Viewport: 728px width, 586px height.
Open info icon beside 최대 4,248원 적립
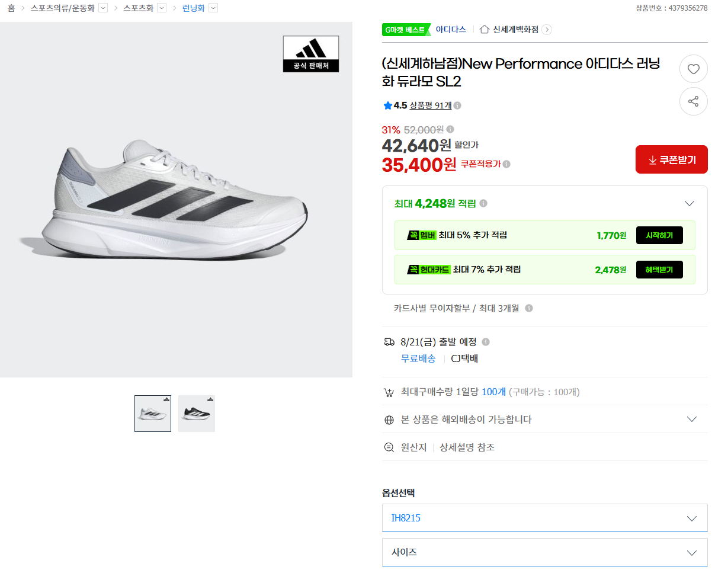[483, 203]
